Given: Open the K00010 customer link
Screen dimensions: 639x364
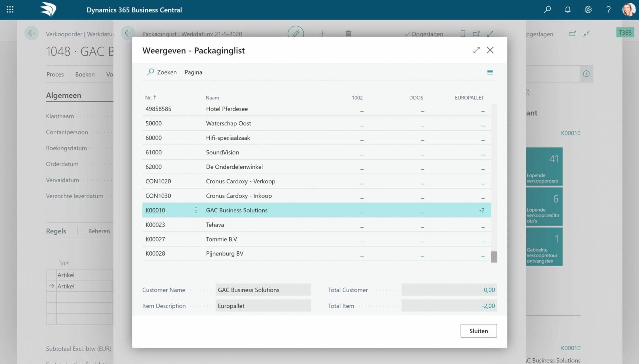Looking at the screenshot, I should (155, 210).
